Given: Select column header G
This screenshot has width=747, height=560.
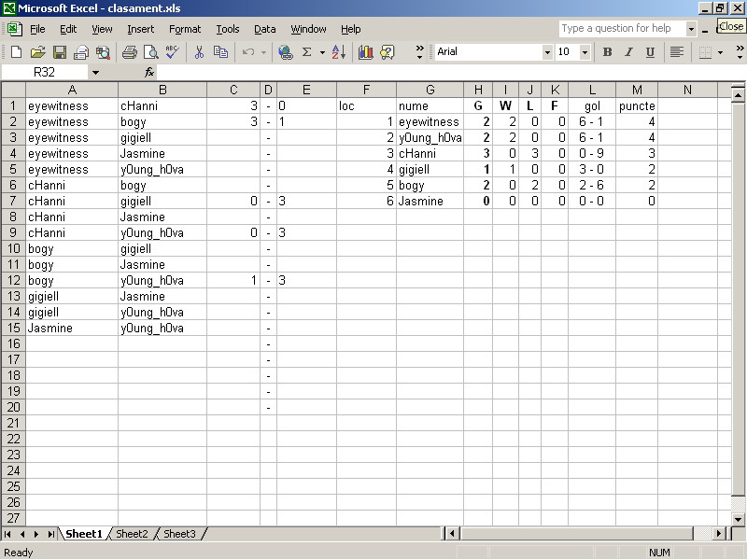Looking at the screenshot, I should (x=430, y=90).
